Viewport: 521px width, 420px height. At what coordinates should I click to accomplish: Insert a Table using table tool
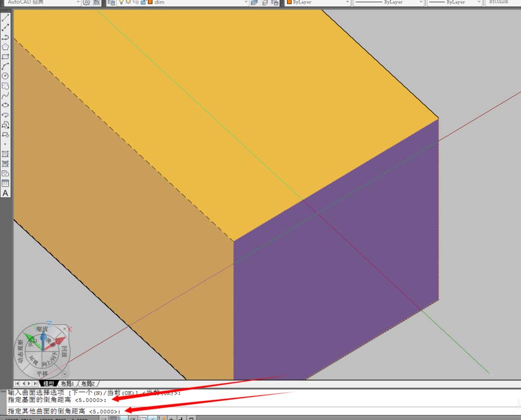pos(5,183)
